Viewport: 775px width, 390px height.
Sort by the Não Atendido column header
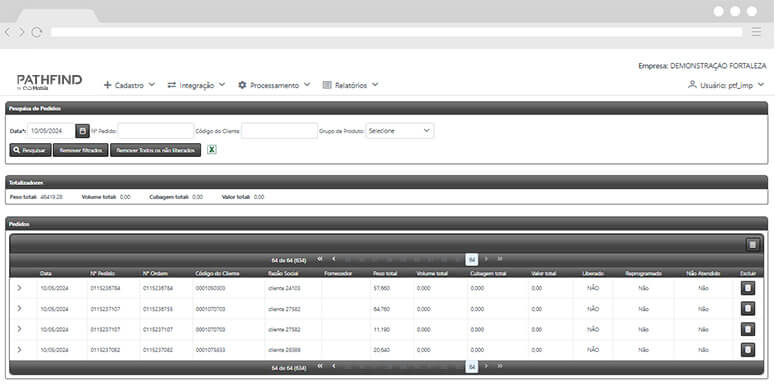click(x=703, y=273)
